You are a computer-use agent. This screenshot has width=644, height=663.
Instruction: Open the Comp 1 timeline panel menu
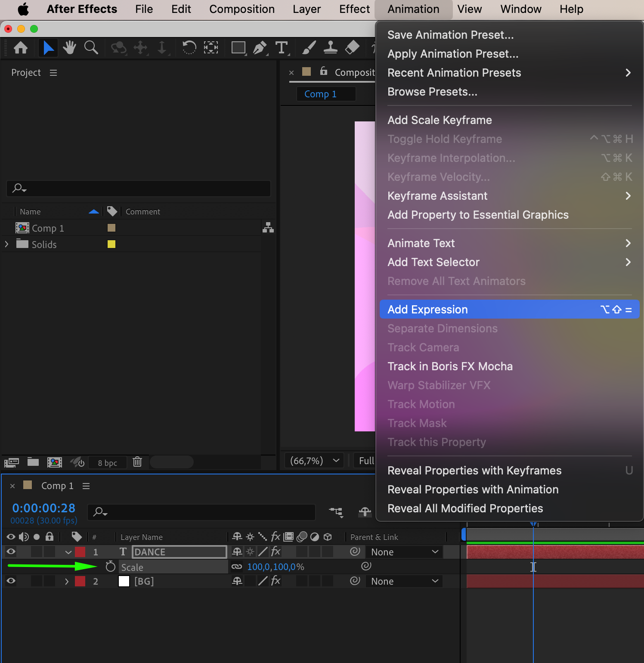[x=86, y=486]
